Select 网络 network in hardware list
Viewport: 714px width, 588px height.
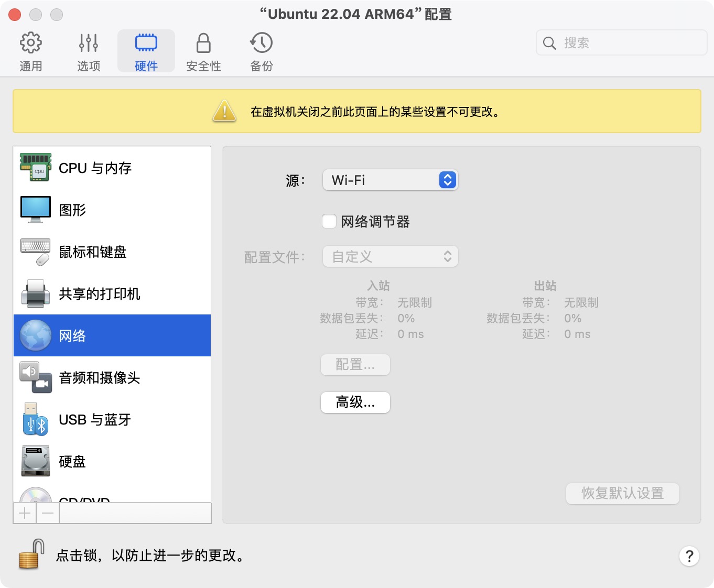point(112,335)
